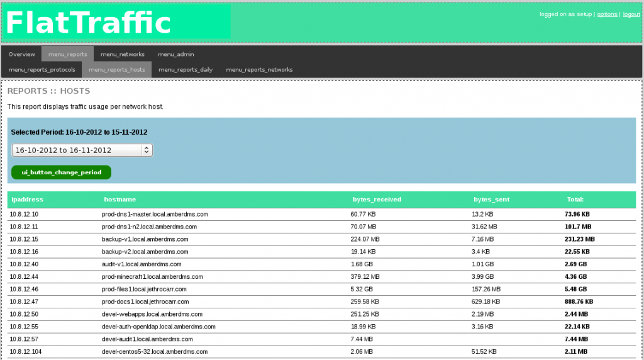Open the menu_admin tab
The width and height of the screenshot is (644, 360).
click(x=176, y=54)
